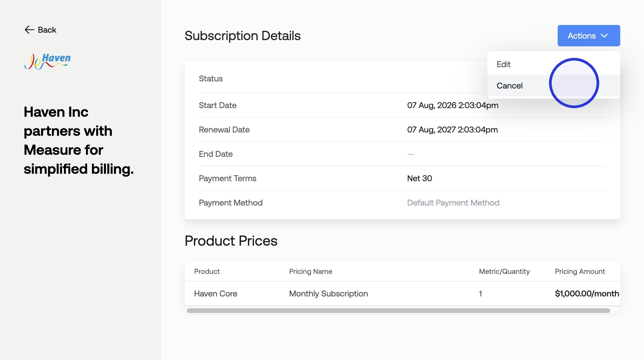This screenshot has width=644, height=360.
Task: Click the Back arrow icon
Action: point(29,30)
